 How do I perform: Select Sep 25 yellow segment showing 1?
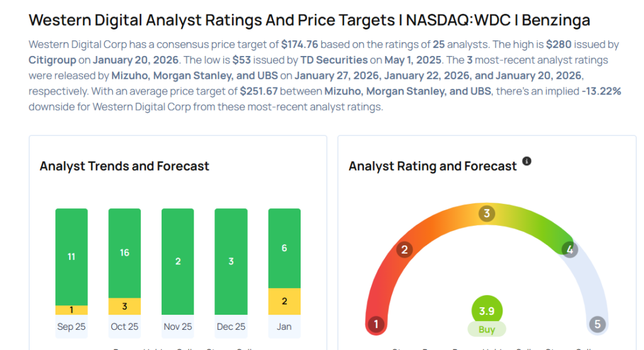point(71,310)
